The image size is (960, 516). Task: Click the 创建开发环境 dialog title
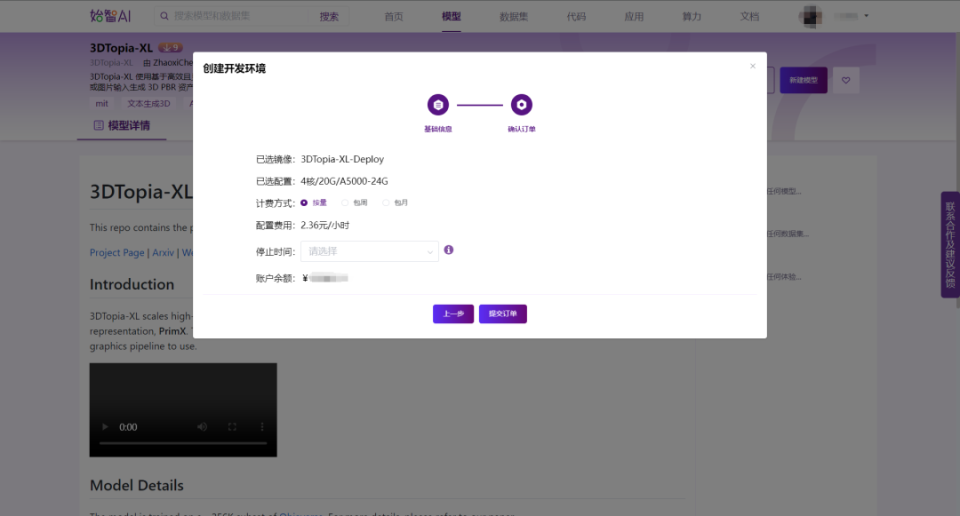pos(234,69)
